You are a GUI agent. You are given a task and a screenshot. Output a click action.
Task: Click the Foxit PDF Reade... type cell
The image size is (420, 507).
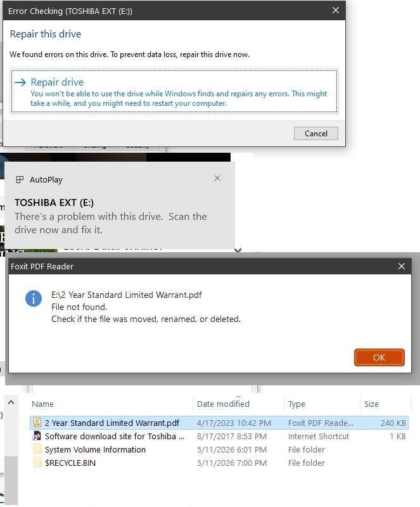321,423
